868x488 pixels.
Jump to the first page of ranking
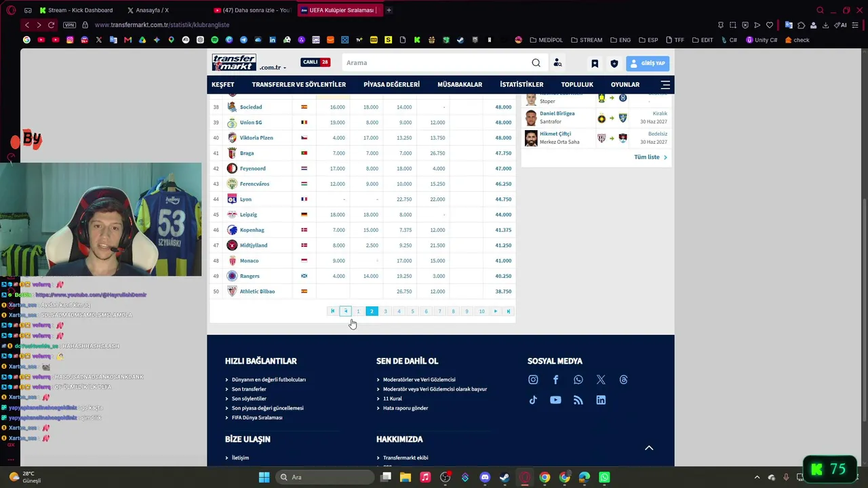[x=332, y=311]
